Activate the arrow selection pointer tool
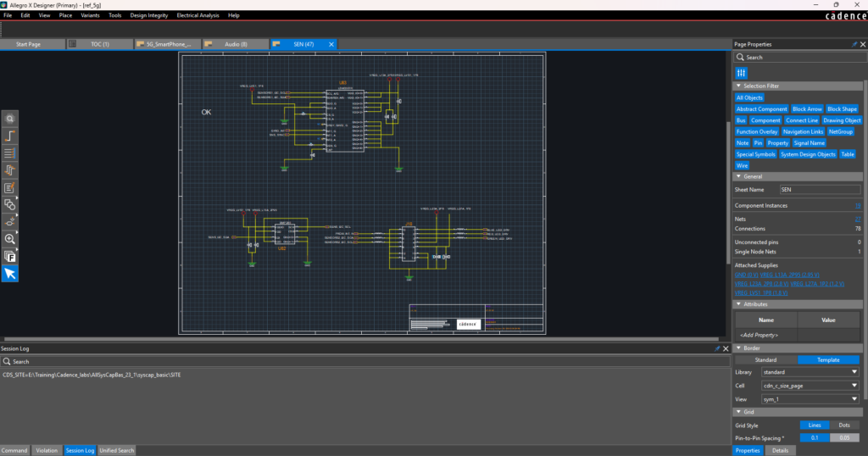The width and height of the screenshot is (868, 456). pyautogui.click(x=10, y=273)
